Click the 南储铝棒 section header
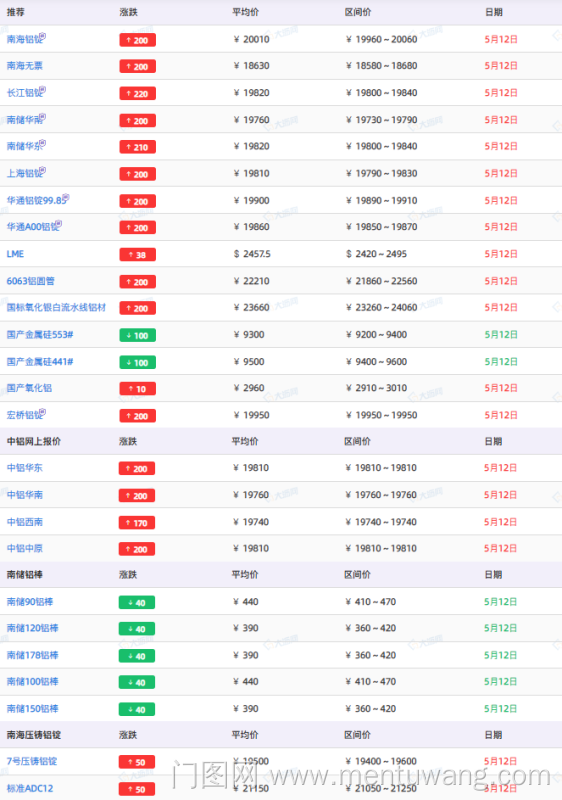The height and width of the screenshot is (800, 562). (24, 575)
